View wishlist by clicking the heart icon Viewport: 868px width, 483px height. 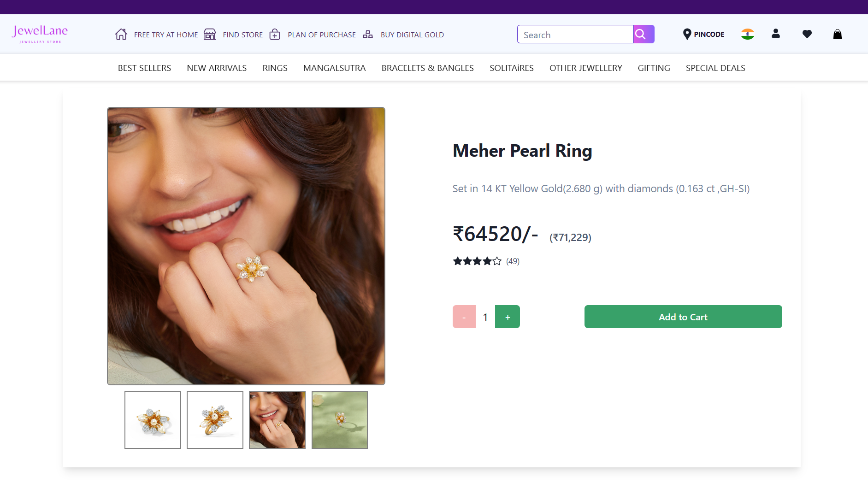pos(807,34)
